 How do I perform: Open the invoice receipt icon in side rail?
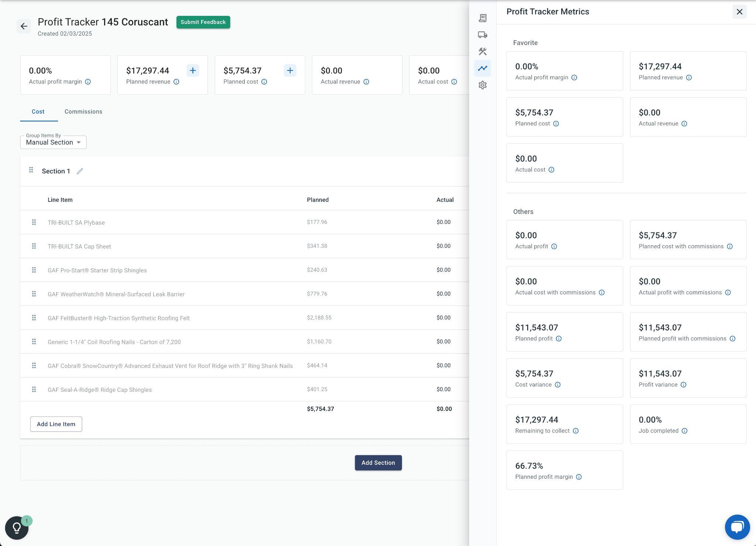[x=482, y=18]
